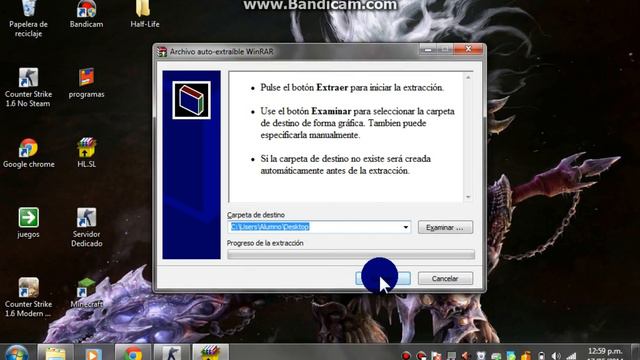Open the Papelera de reciclaje desktop icon

(x=28, y=18)
